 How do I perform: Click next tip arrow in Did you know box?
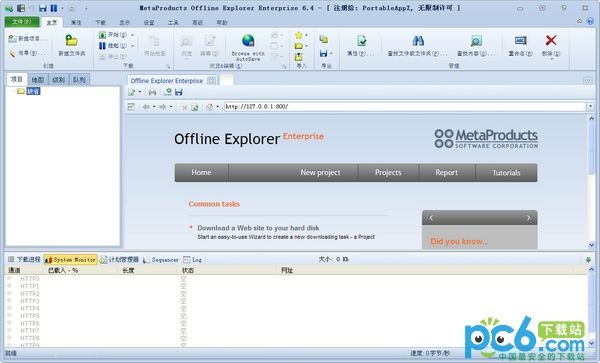528,218
